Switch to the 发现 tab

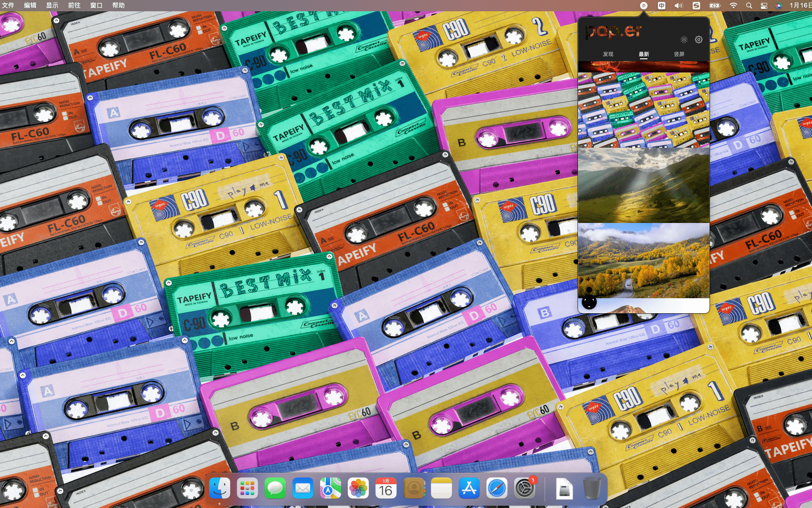tap(608, 54)
